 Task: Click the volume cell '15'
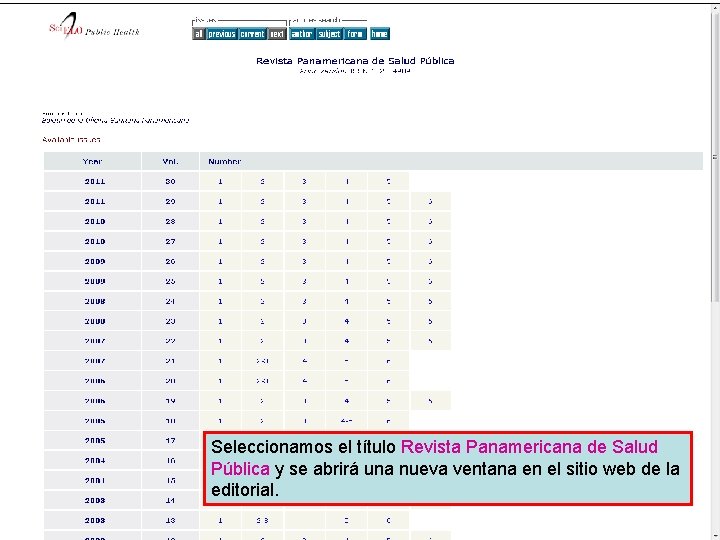[170, 481]
